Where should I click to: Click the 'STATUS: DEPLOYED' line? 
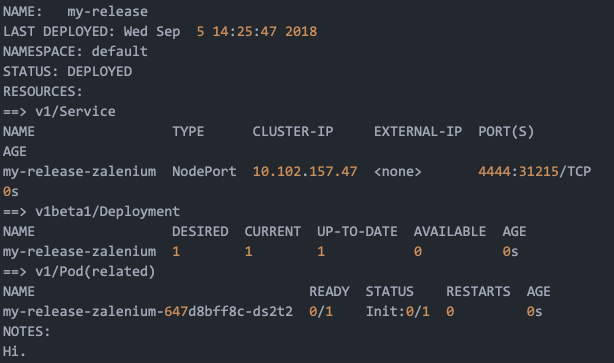tap(67, 71)
